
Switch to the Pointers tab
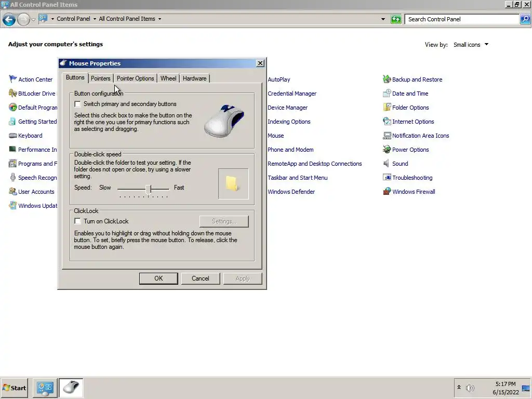click(100, 78)
